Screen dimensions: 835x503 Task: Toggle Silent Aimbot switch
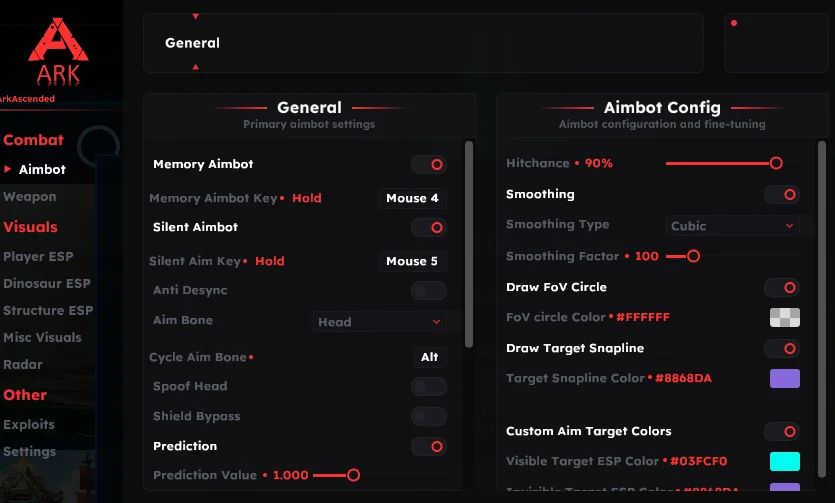429,228
